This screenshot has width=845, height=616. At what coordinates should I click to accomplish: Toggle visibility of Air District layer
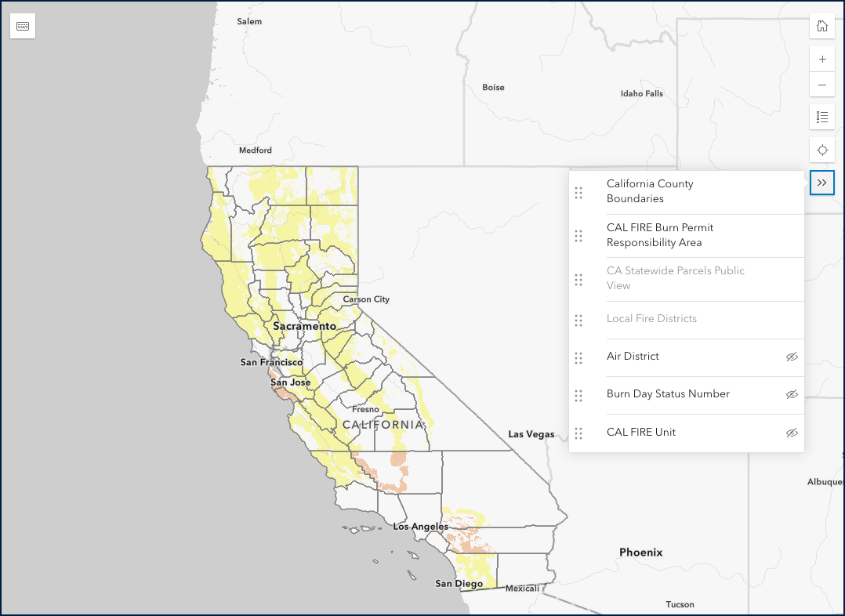point(792,357)
